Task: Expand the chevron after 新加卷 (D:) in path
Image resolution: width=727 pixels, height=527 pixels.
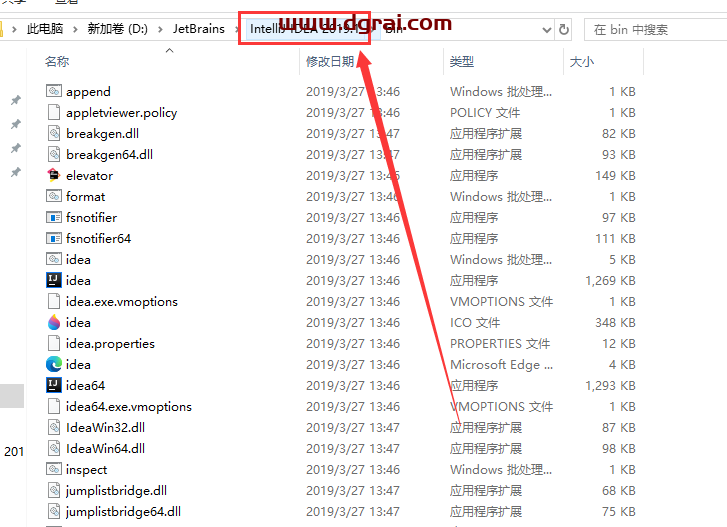Action: pyautogui.click(x=160, y=30)
